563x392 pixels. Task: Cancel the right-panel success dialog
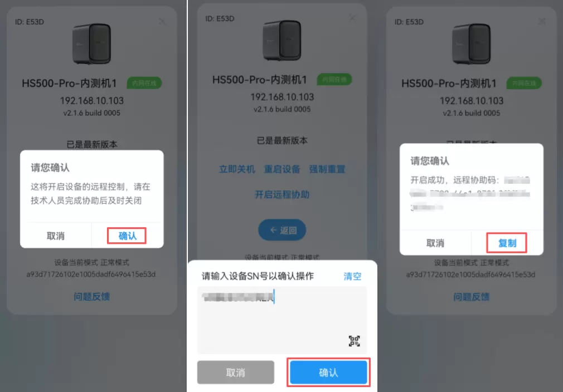(435, 243)
